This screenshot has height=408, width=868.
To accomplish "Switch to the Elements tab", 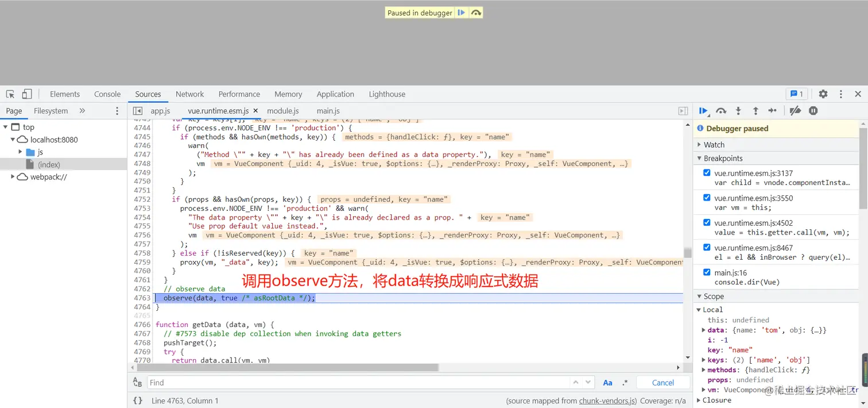I will [65, 94].
